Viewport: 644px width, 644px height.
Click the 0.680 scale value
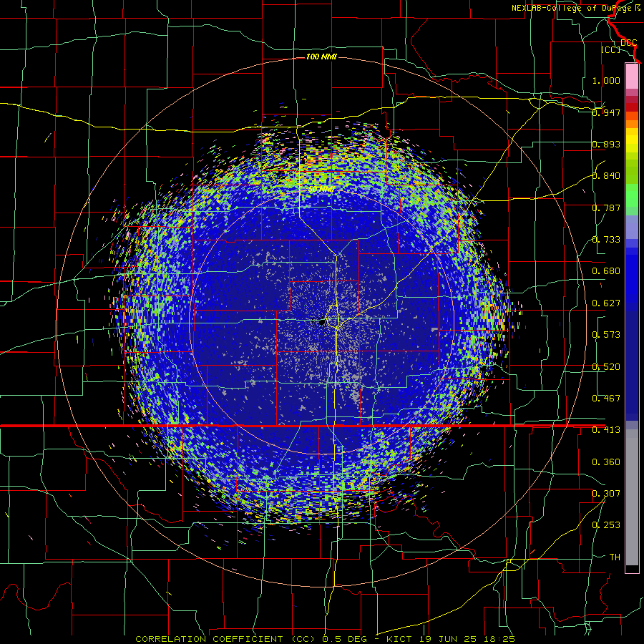(606, 271)
